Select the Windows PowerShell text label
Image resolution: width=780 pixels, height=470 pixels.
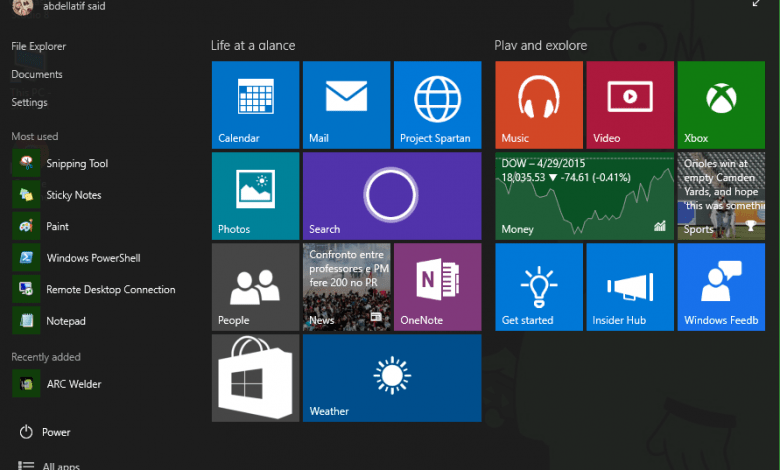tap(94, 258)
